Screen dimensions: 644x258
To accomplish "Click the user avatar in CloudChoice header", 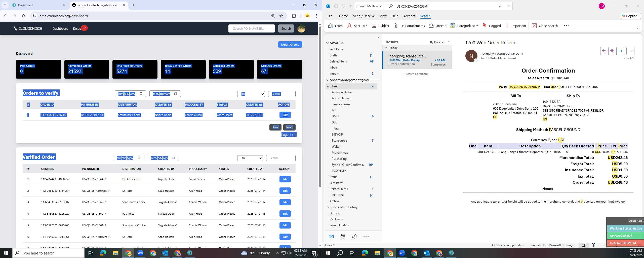I will [301, 28].
